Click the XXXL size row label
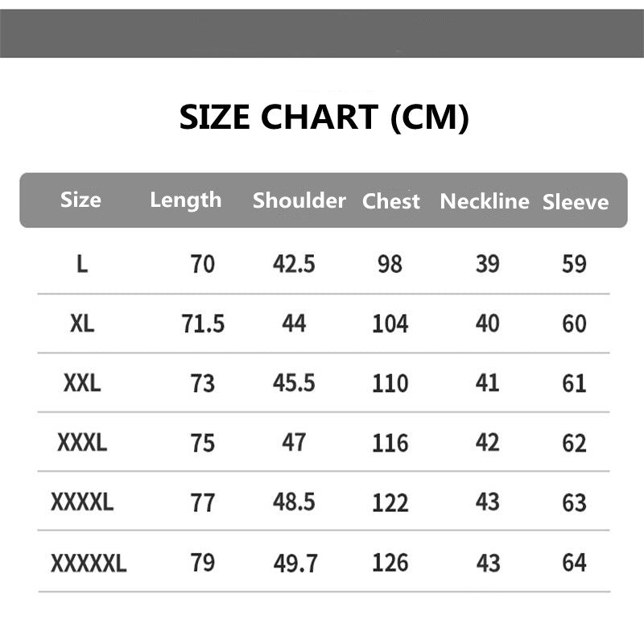Viewport: 644px width, 644px height. click(82, 442)
